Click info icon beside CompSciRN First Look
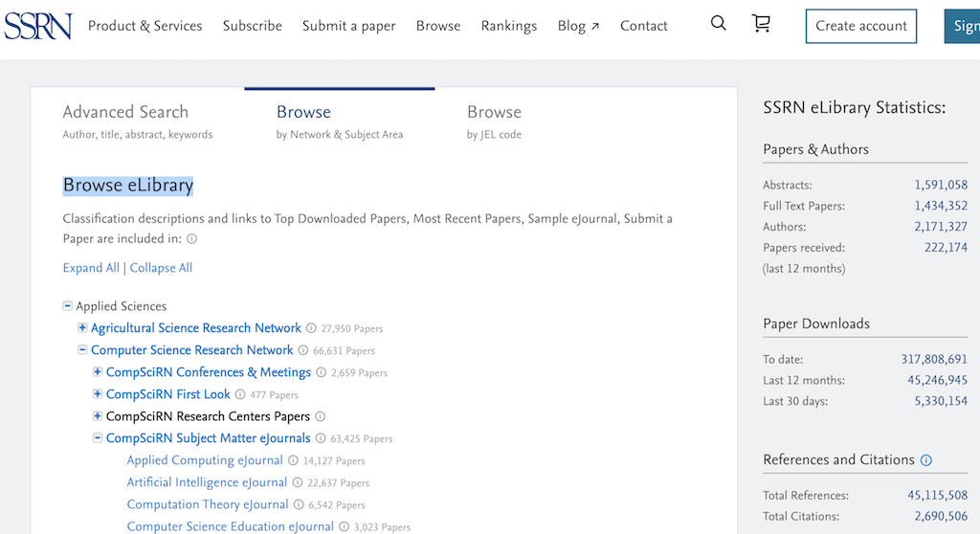The width and height of the screenshot is (980, 534). pos(240,394)
